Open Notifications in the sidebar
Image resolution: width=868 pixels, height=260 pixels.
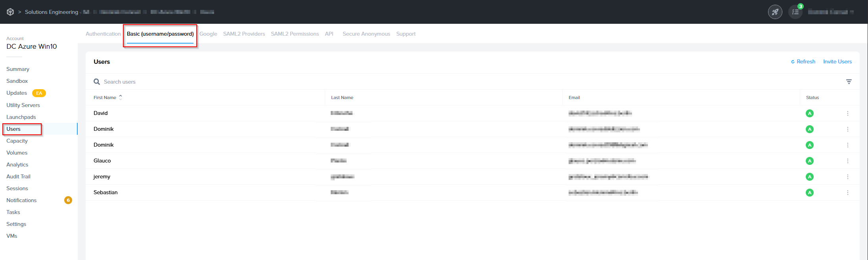21,201
